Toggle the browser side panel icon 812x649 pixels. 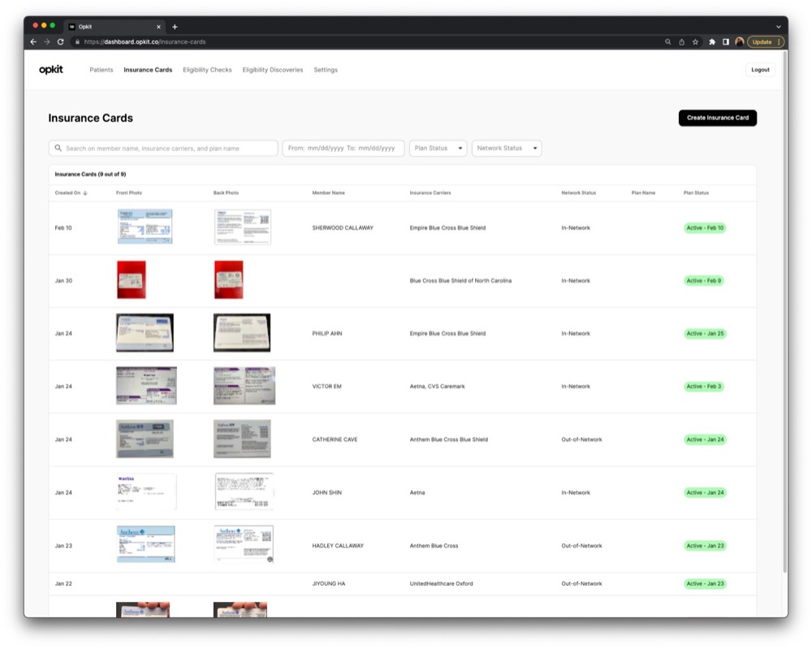(x=726, y=42)
